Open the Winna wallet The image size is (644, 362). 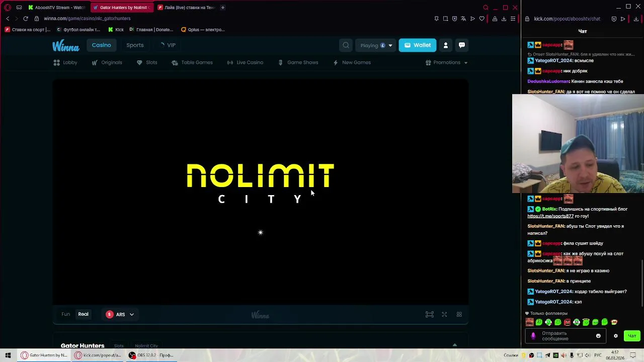tap(417, 45)
